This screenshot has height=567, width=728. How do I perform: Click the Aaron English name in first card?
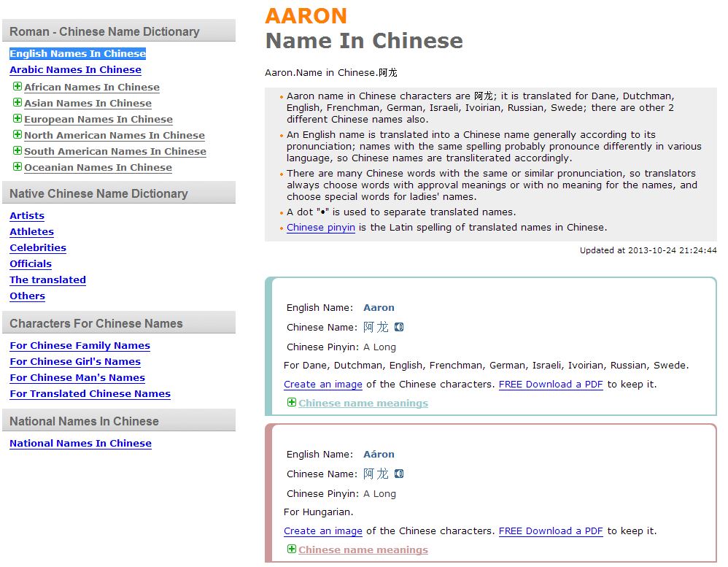[x=379, y=308]
